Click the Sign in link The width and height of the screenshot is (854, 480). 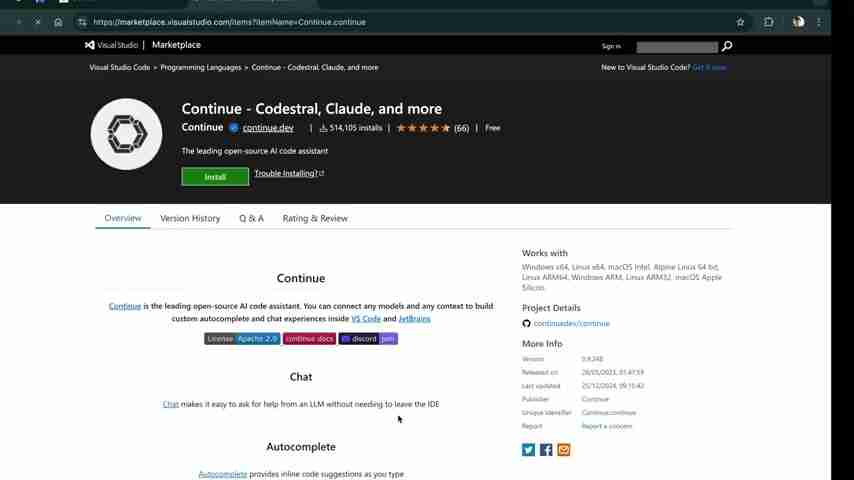611,46
